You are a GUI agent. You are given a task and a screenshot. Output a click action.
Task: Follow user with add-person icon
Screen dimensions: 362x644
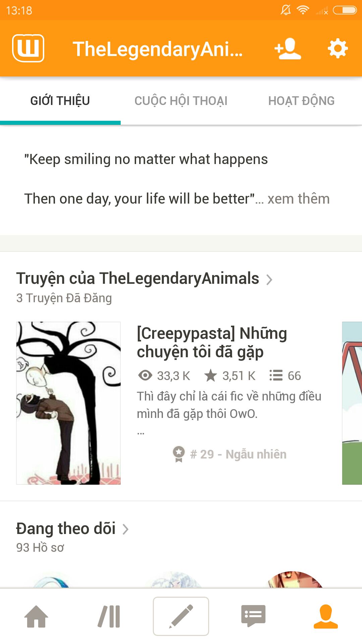pyautogui.click(x=288, y=49)
